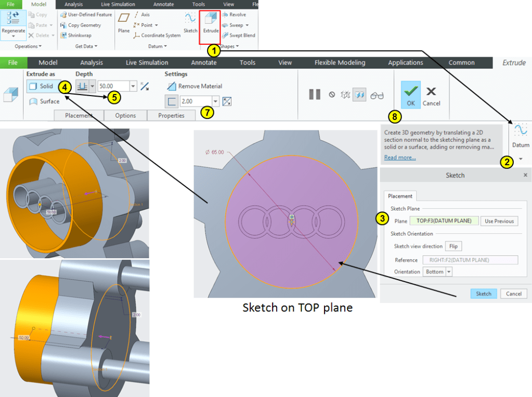532x397 pixels.
Task: Click the thickness value 2.00 field
Action: tap(195, 101)
